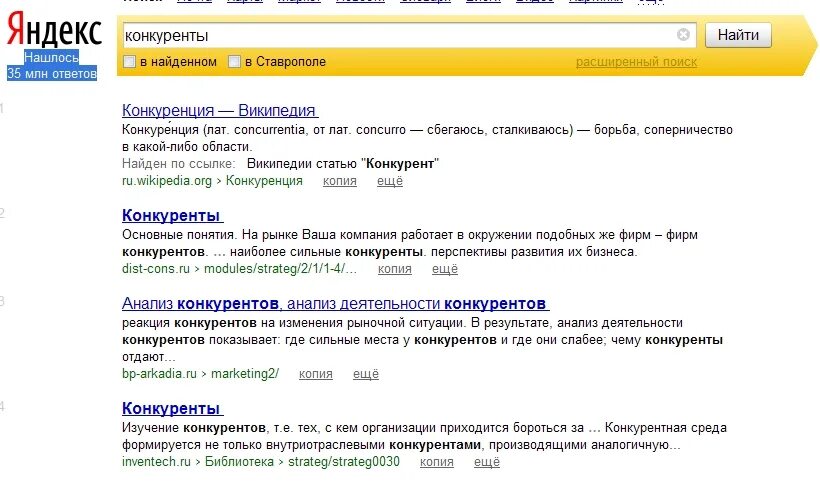Open the dist-cons.ru domain link

pyautogui.click(x=156, y=269)
